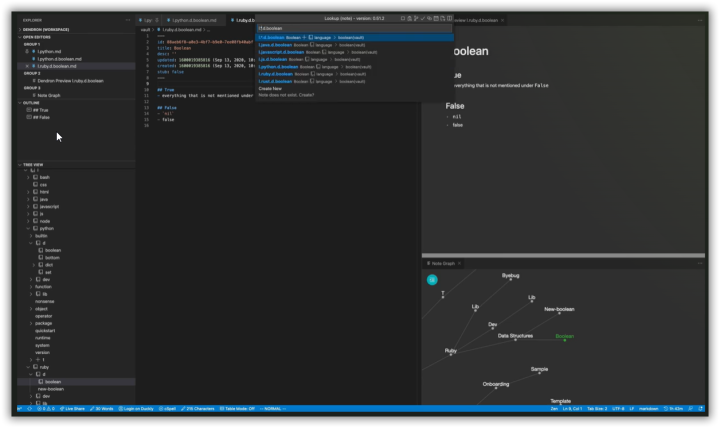Change the Tab Size setting in status bar
This screenshot has width=720, height=428.
[x=597, y=409]
